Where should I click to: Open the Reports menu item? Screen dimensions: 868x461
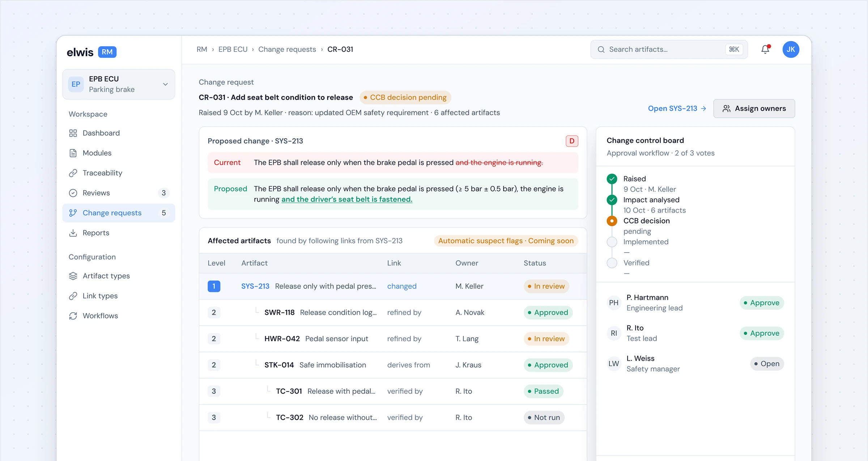click(119, 233)
